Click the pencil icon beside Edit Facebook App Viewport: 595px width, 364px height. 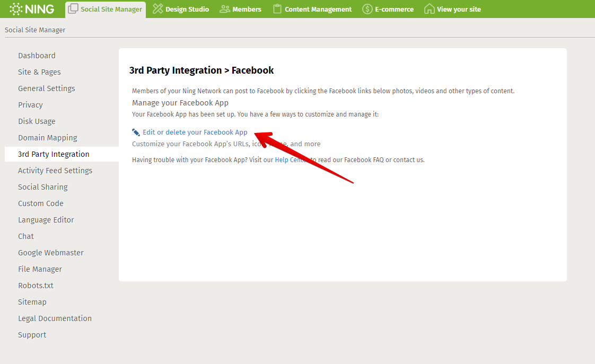click(136, 132)
